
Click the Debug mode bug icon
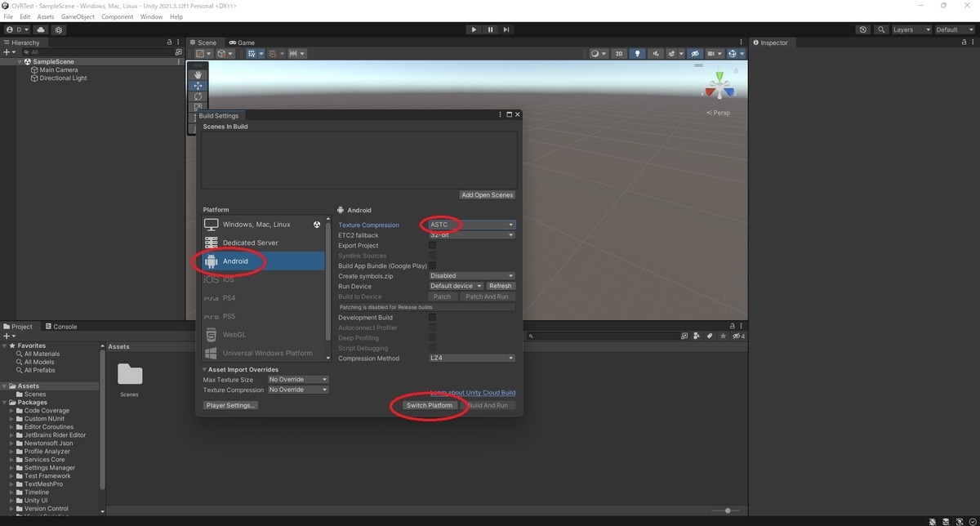[933, 520]
